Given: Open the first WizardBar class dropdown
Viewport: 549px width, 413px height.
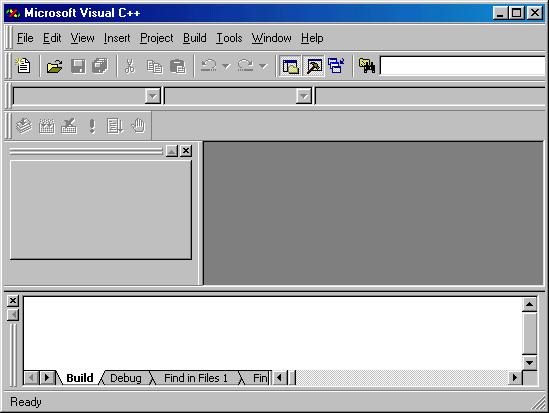Looking at the screenshot, I should (x=153, y=96).
